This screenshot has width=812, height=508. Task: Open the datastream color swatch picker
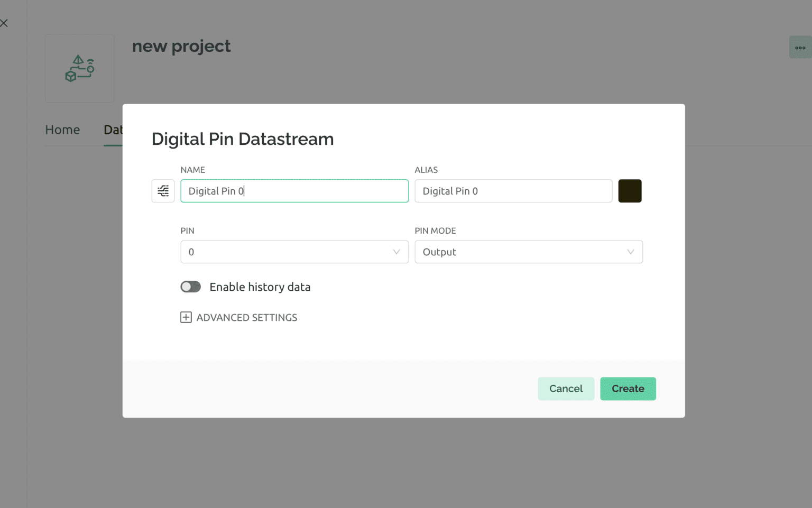pos(630,191)
